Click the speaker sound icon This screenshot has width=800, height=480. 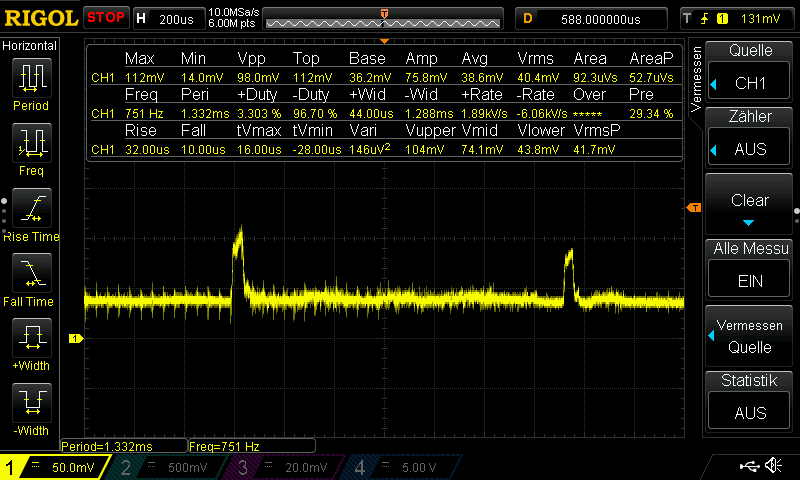pyautogui.click(x=774, y=466)
